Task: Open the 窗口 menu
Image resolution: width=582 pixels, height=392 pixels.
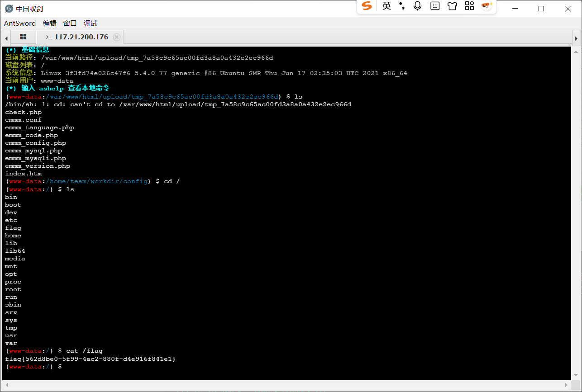Action: coord(70,24)
